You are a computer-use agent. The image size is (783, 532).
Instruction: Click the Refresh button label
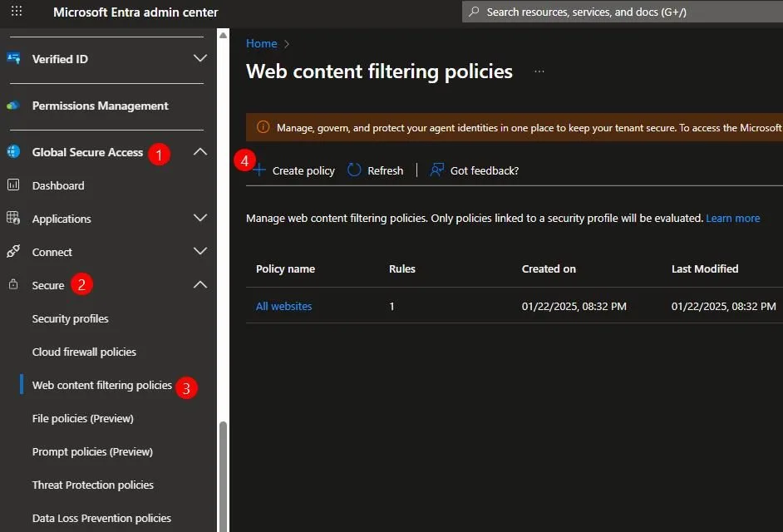[385, 170]
